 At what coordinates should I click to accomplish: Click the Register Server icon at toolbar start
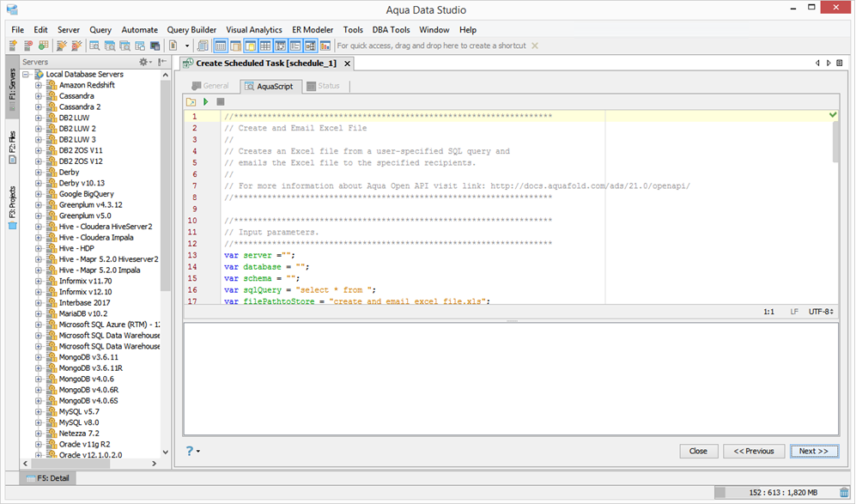[13, 46]
